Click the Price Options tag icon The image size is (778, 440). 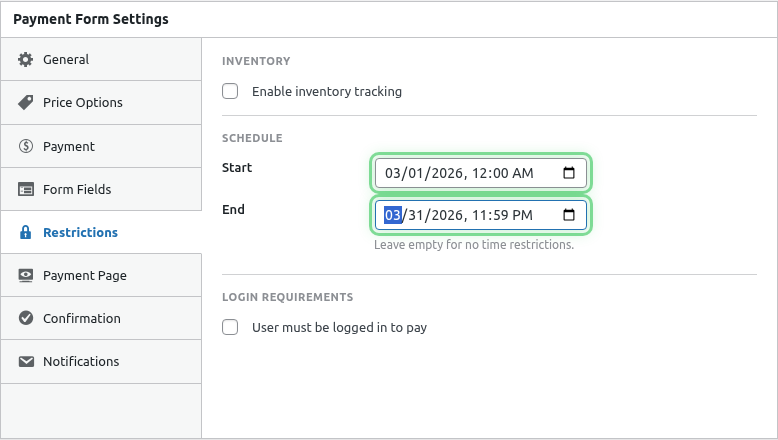[x=26, y=103]
